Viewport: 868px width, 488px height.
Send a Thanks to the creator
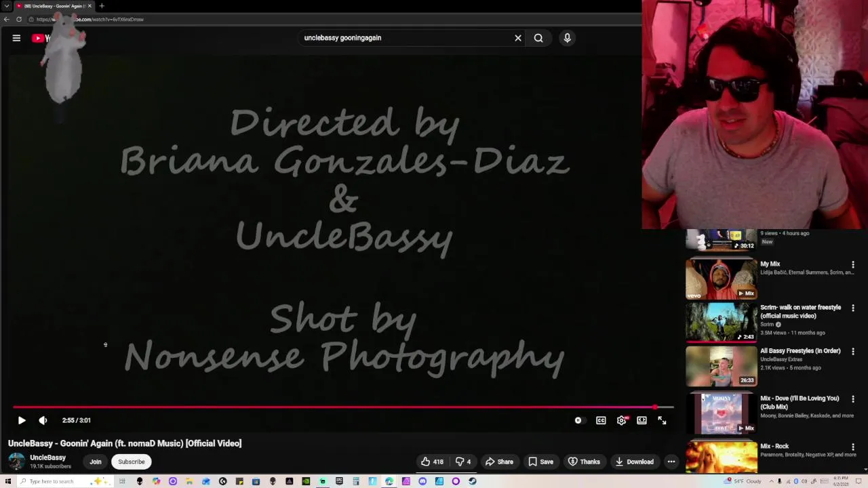tap(584, 462)
